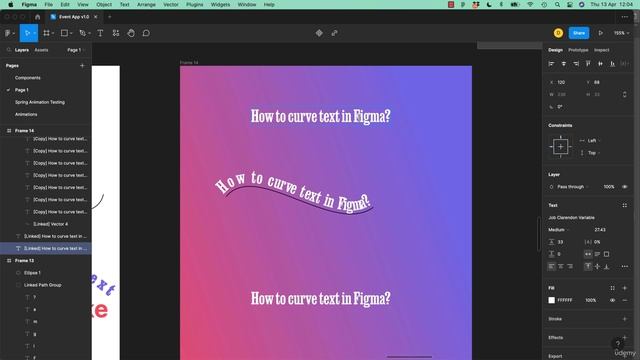Image resolution: width=640 pixels, height=360 pixels.
Task: Click the Share button
Action: 579,33
